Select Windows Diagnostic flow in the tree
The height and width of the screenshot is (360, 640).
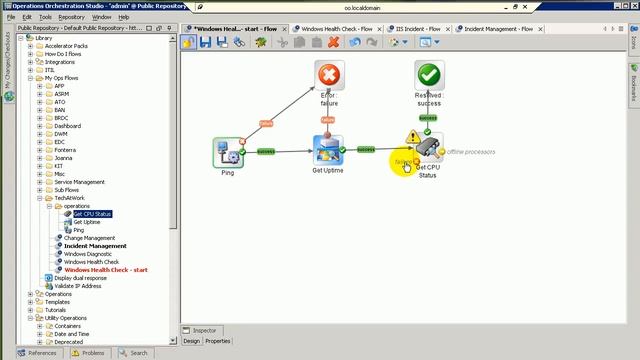(88, 254)
